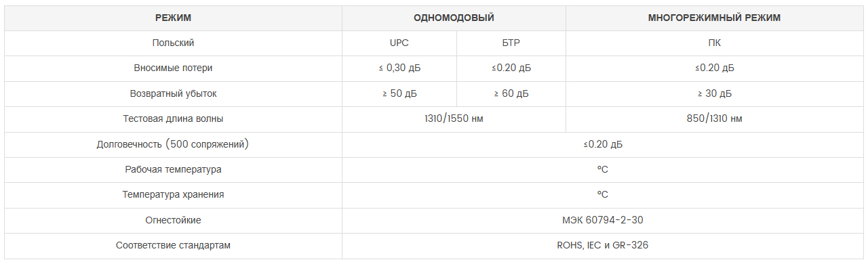Select the 1310/1550 нм value
868x262 pixels.
pyautogui.click(x=454, y=118)
